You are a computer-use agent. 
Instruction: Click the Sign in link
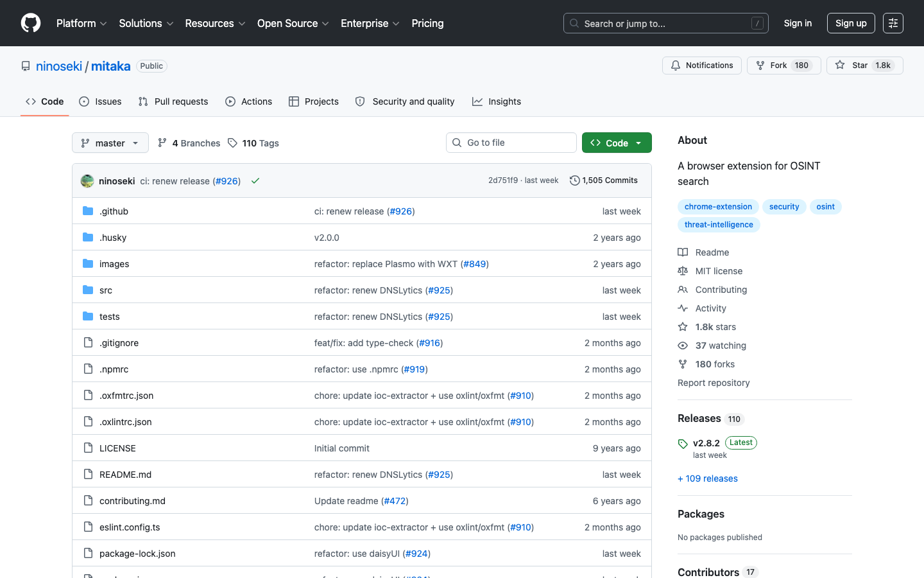point(798,23)
